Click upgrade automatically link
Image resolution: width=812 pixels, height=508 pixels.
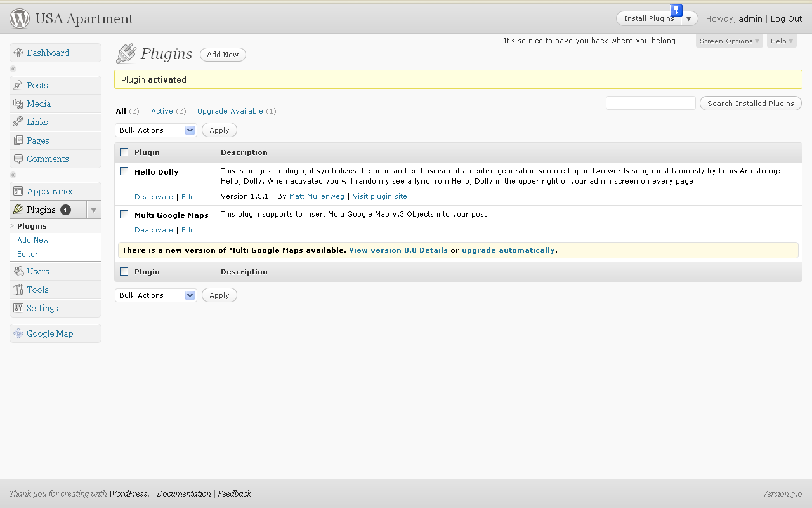pyautogui.click(x=508, y=250)
